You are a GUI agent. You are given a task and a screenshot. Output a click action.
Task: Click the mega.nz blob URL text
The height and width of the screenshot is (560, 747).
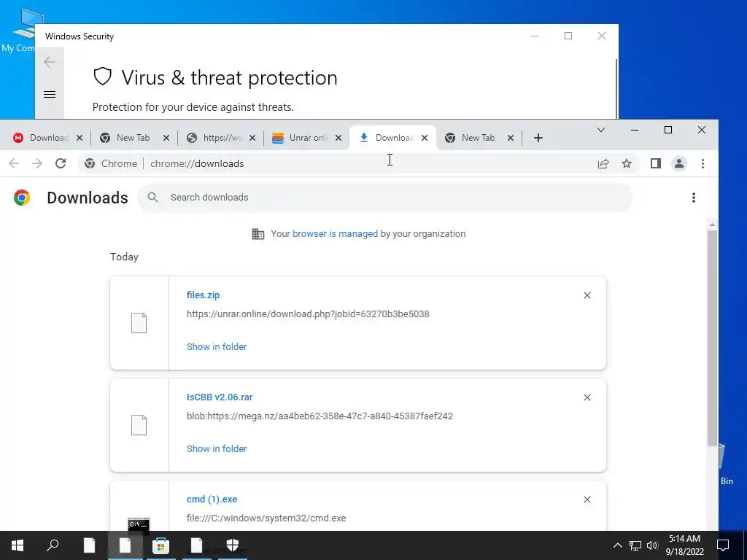click(x=320, y=416)
